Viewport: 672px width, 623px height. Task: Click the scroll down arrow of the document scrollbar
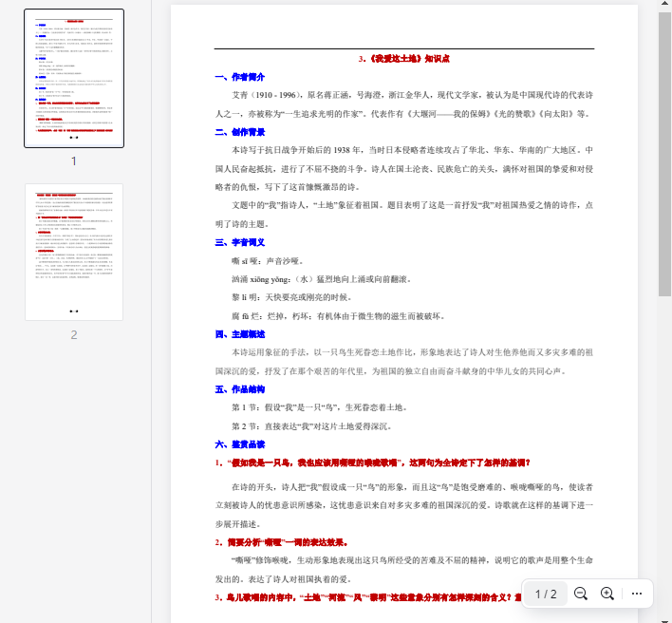tap(665, 617)
